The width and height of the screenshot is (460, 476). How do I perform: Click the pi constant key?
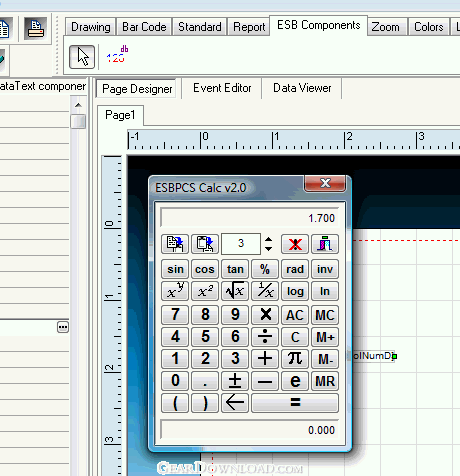pos(295,359)
